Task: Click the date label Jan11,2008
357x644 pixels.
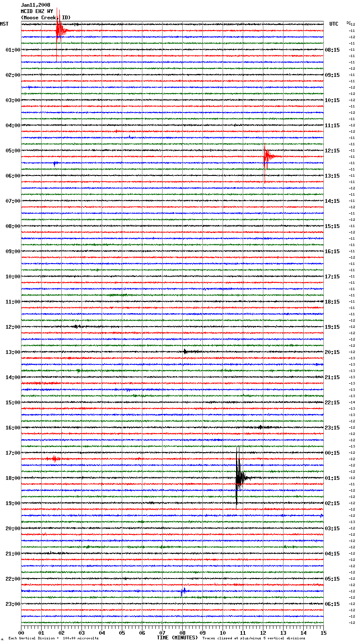Action: [x=36, y=5]
